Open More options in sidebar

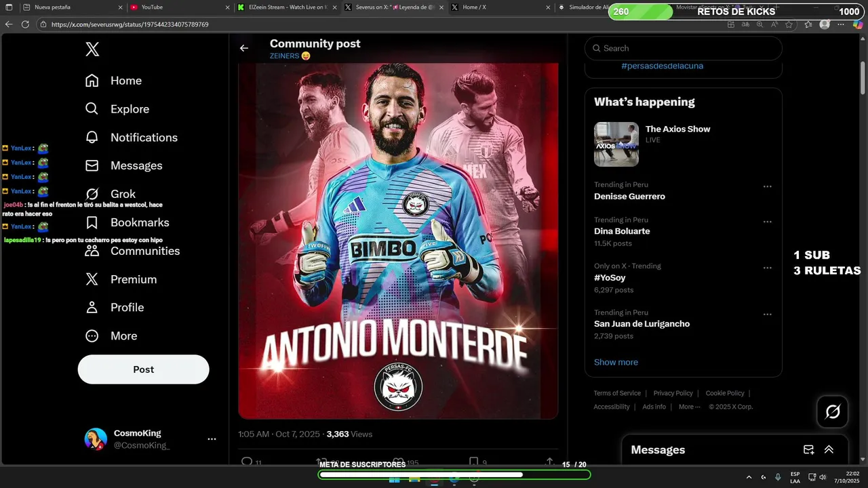coord(111,336)
